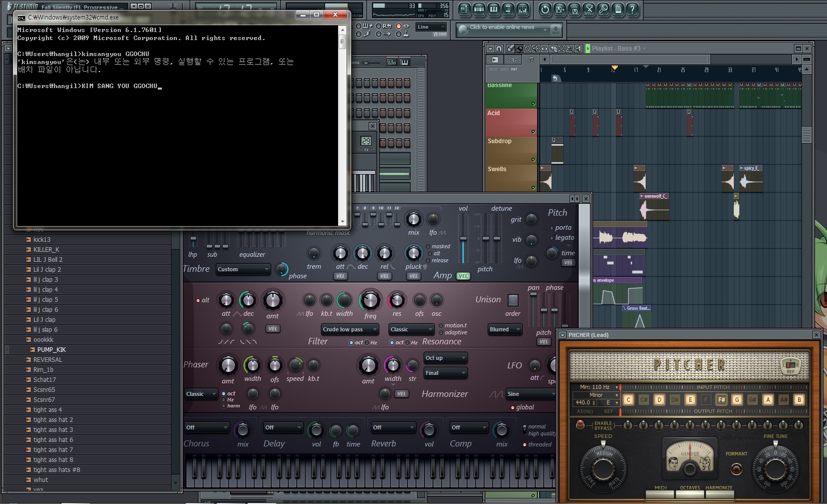Select the draw pencil tool in Playlist
Image resolution: width=827 pixels, height=504 pixels.
[x=510, y=49]
